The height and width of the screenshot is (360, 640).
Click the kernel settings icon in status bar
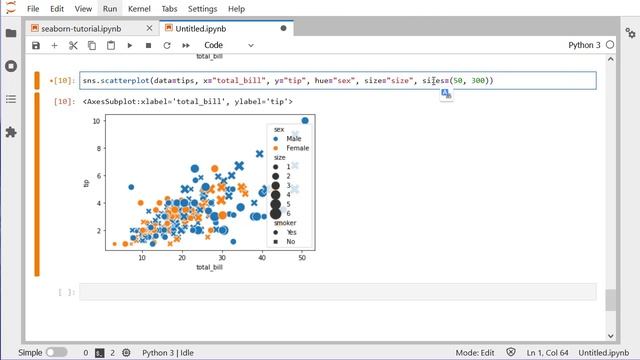[126, 353]
